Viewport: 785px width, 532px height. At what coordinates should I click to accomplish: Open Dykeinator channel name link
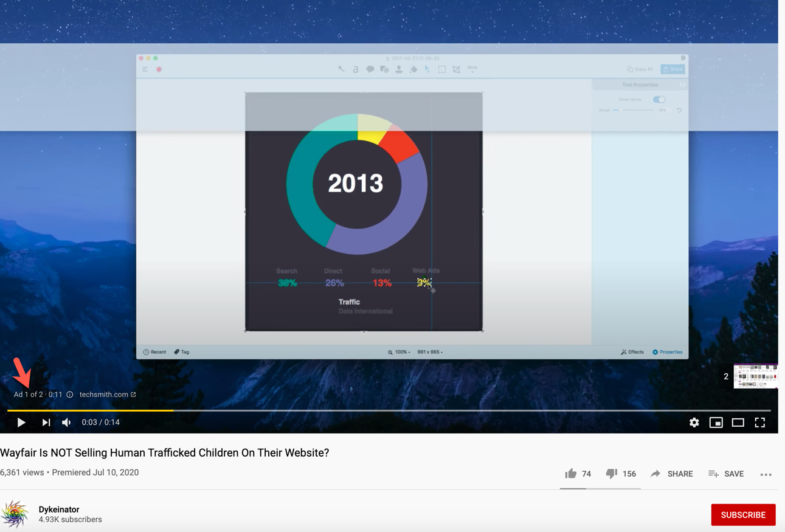click(59, 510)
